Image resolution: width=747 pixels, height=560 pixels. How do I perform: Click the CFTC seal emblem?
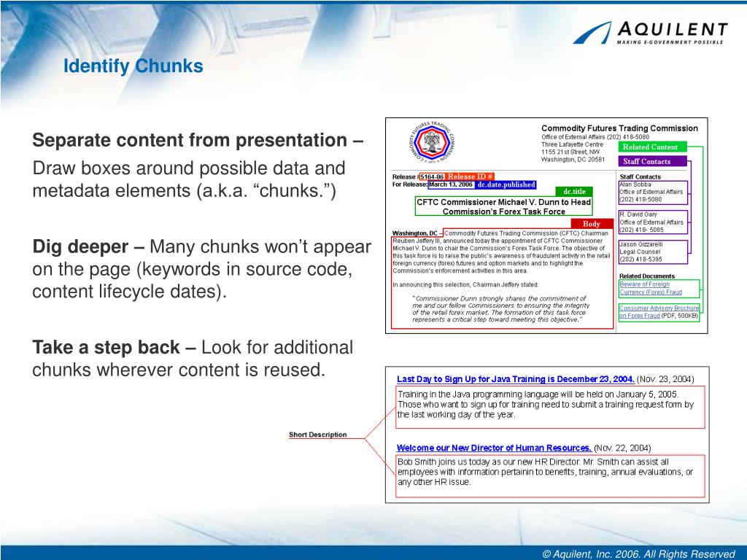pyautogui.click(x=432, y=142)
